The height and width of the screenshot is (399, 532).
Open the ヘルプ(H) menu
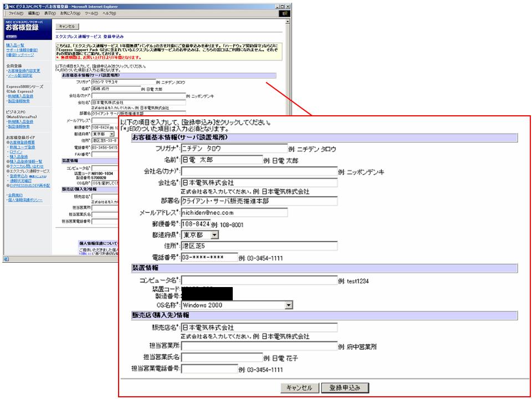[109, 13]
